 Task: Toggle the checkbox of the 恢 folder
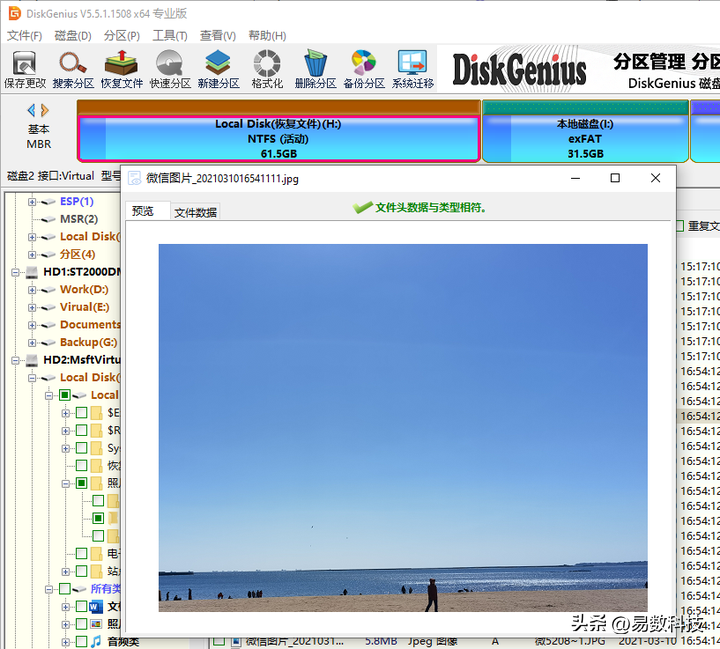pos(81,465)
